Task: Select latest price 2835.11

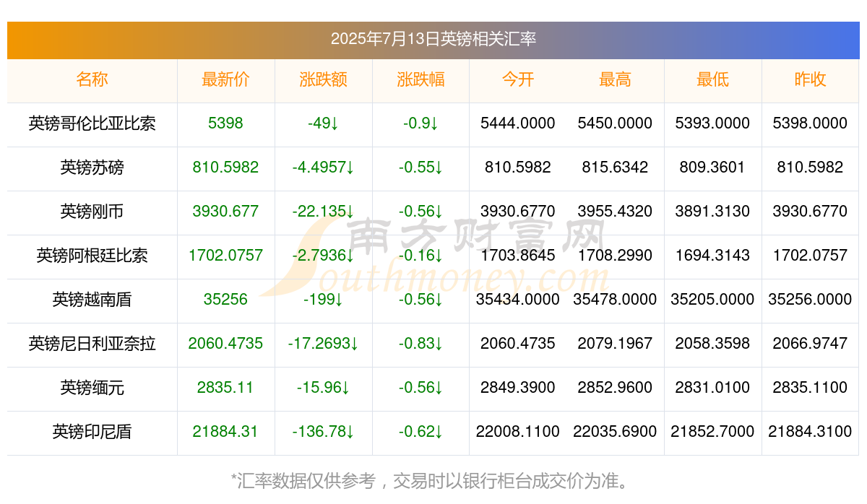Action: [x=225, y=388]
